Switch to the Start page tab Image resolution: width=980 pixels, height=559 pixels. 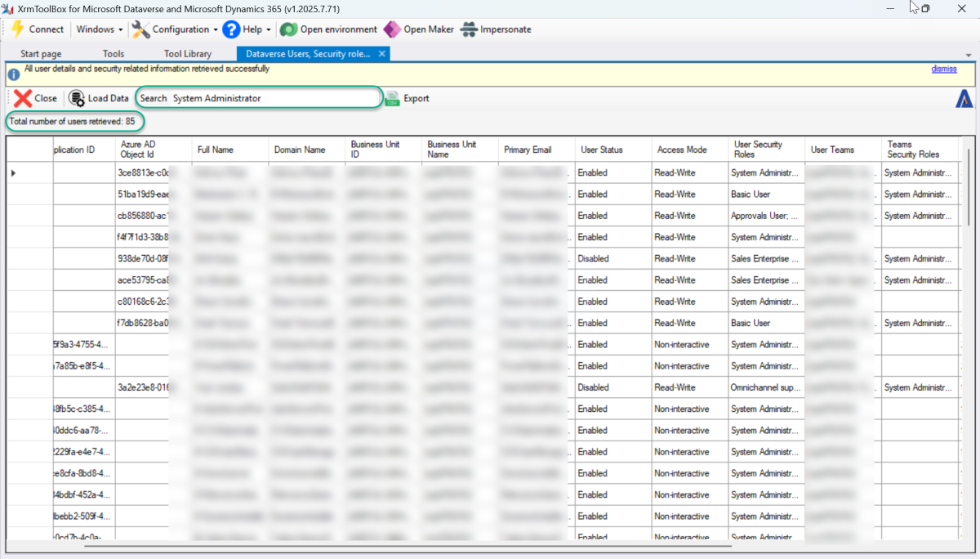(x=41, y=54)
